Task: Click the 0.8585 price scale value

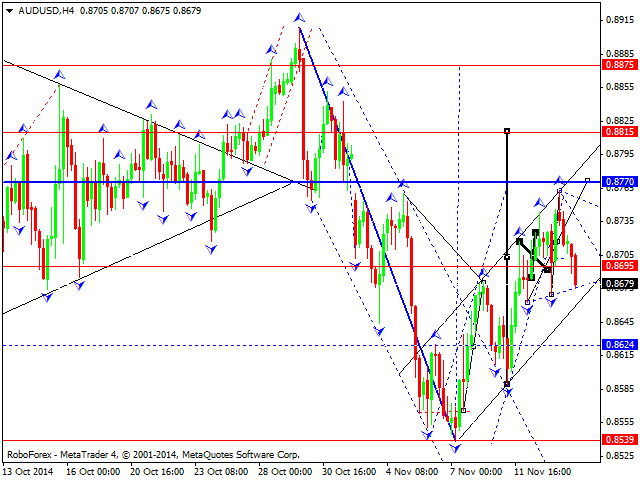Action: click(620, 389)
